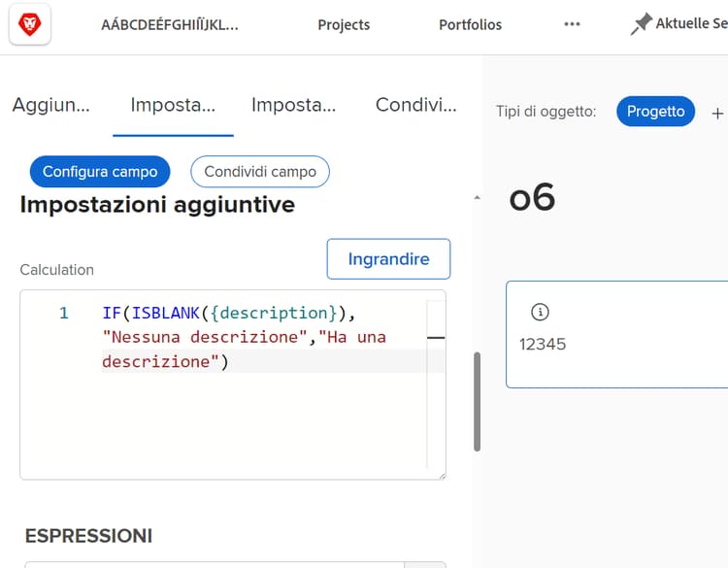Click the vertical scrollbar of the settings panel

pyautogui.click(x=477, y=400)
